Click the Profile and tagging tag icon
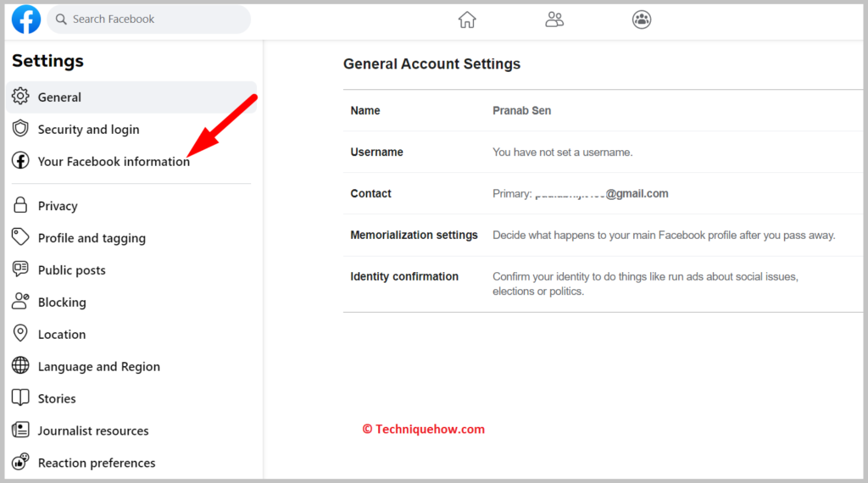 coord(20,236)
